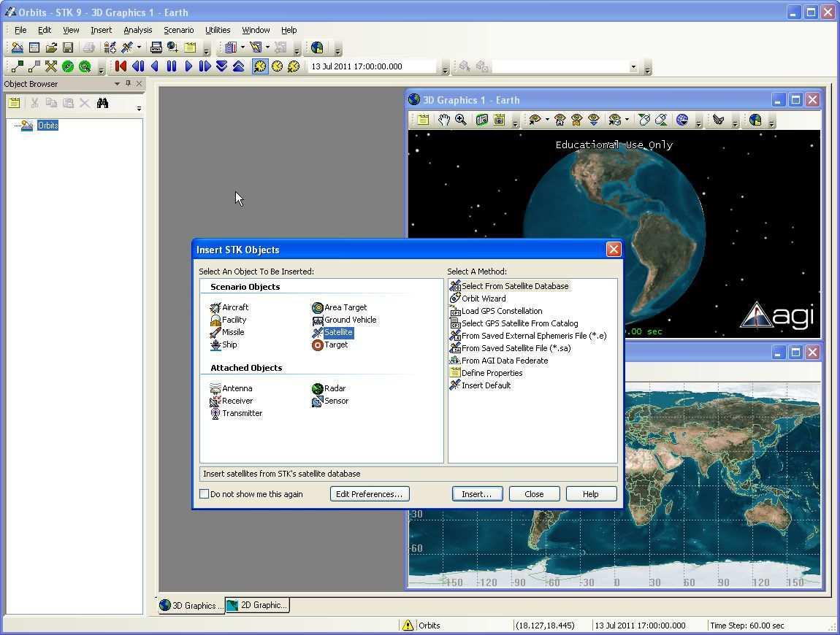Increase time step with double up arrows

click(x=238, y=66)
